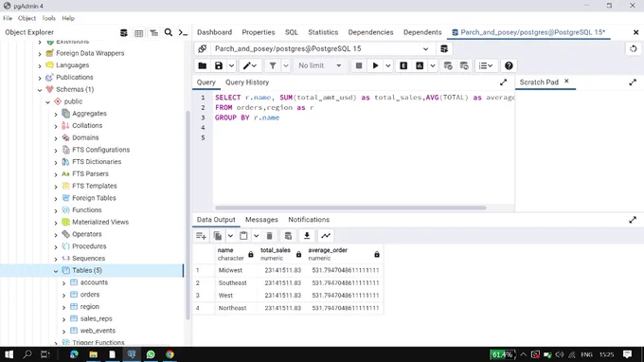The image size is (644, 362).
Task: Open the copy options dropdown arrow
Action: pos(230,236)
